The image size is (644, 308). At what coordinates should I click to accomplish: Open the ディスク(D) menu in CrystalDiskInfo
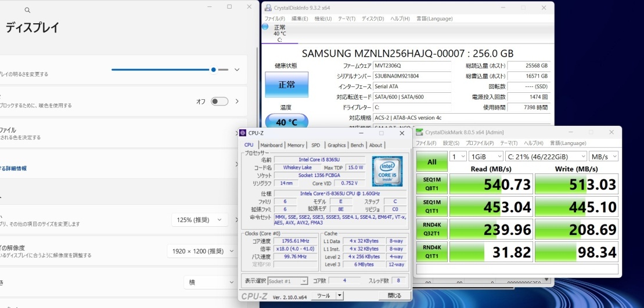pyautogui.click(x=372, y=19)
